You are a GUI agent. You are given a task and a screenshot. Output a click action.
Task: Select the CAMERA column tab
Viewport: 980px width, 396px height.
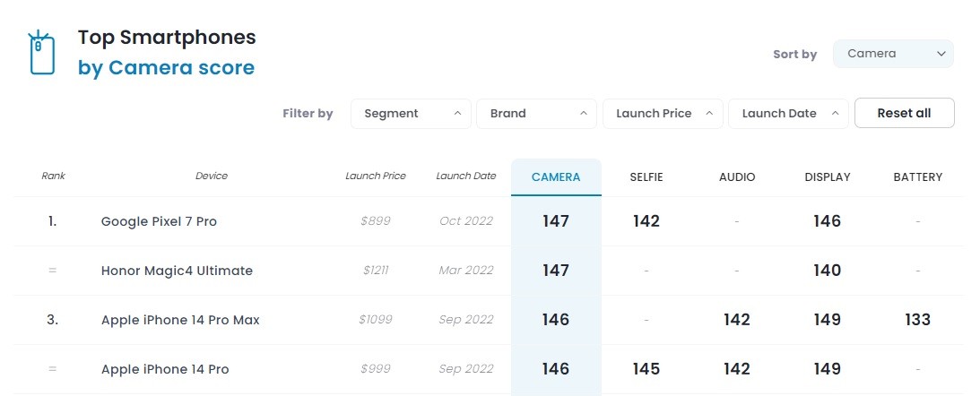[556, 177]
